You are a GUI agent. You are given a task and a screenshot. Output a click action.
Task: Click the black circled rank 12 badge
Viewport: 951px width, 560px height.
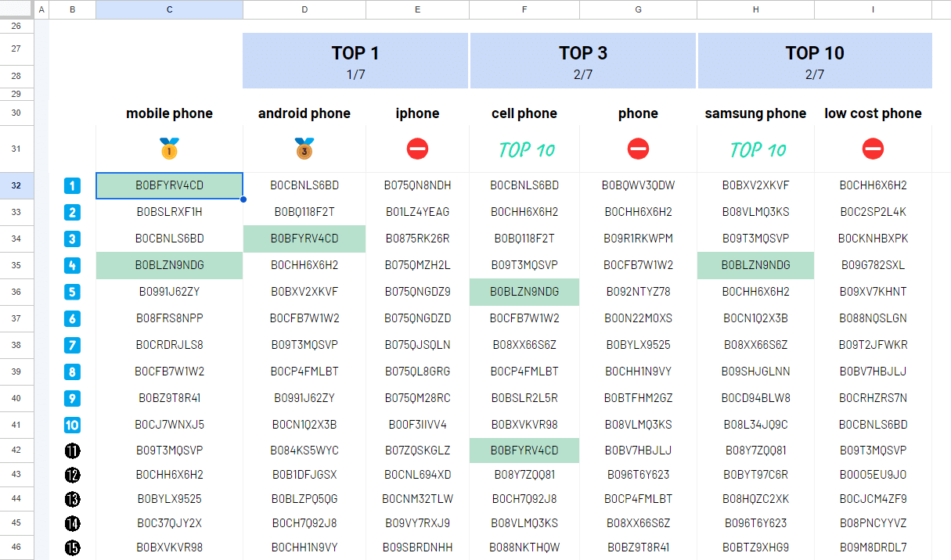click(x=72, y=475)
